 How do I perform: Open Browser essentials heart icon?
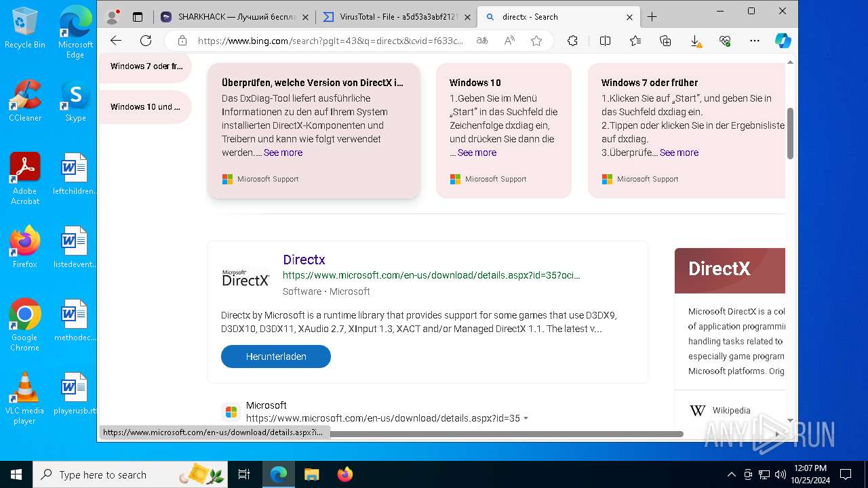tap(725, 41)
